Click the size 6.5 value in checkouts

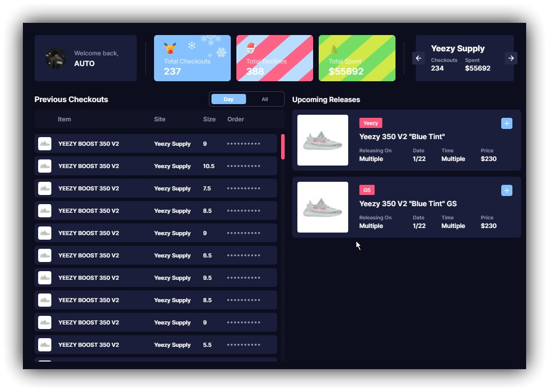[207, 255]
